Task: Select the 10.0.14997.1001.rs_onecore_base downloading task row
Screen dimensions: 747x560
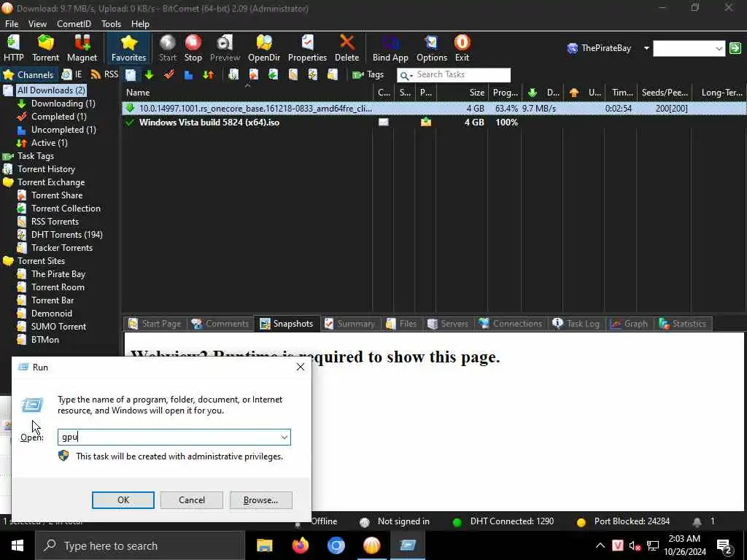Action: coord(433,109)
